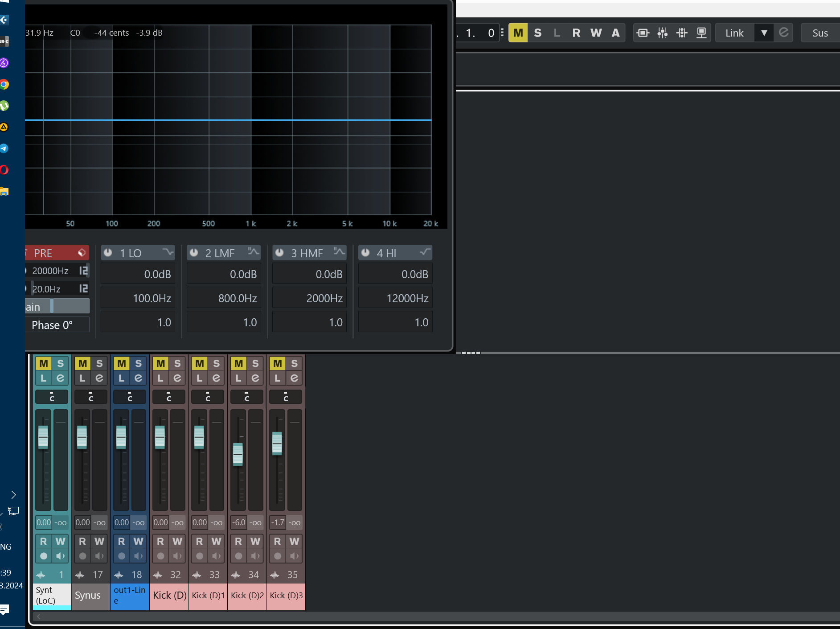
Task: Change the 4 HI filter type
Action: point(425,252)
